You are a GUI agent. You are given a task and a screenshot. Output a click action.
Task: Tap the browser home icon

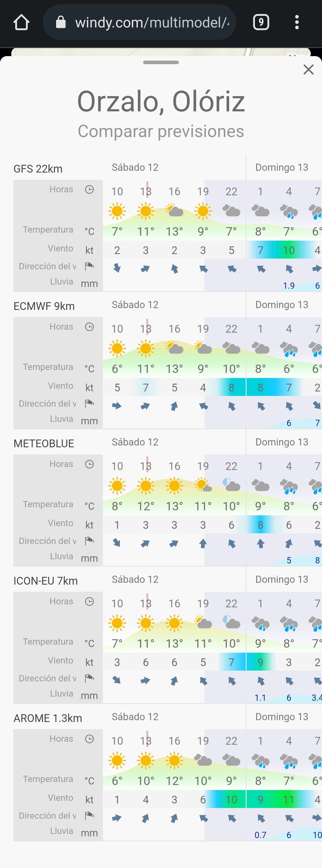(21, 23)
